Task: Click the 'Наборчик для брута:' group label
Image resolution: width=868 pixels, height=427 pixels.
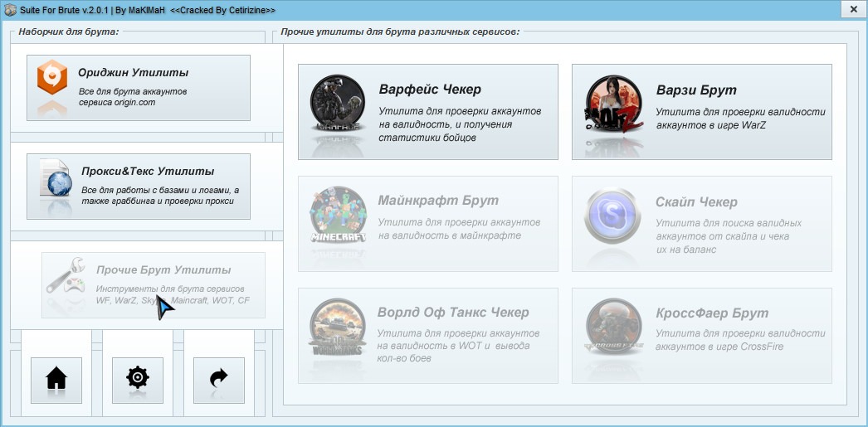Action: [x=69, y=32]
